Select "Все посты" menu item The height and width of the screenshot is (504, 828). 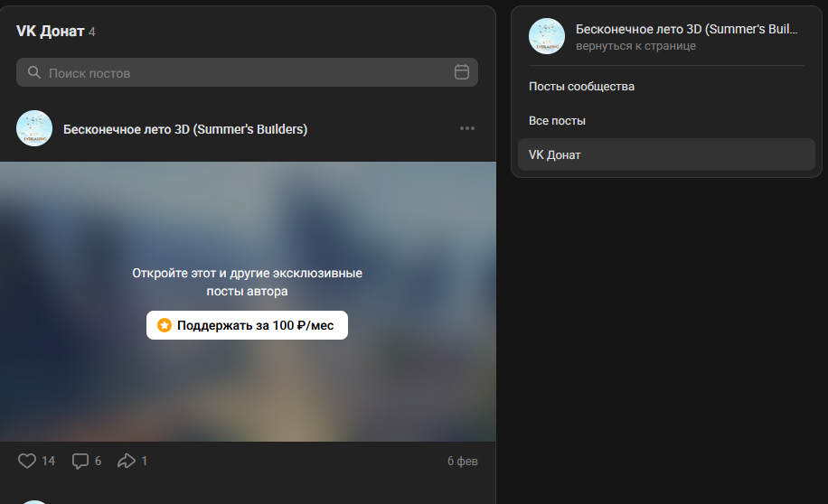pos(666,121)
